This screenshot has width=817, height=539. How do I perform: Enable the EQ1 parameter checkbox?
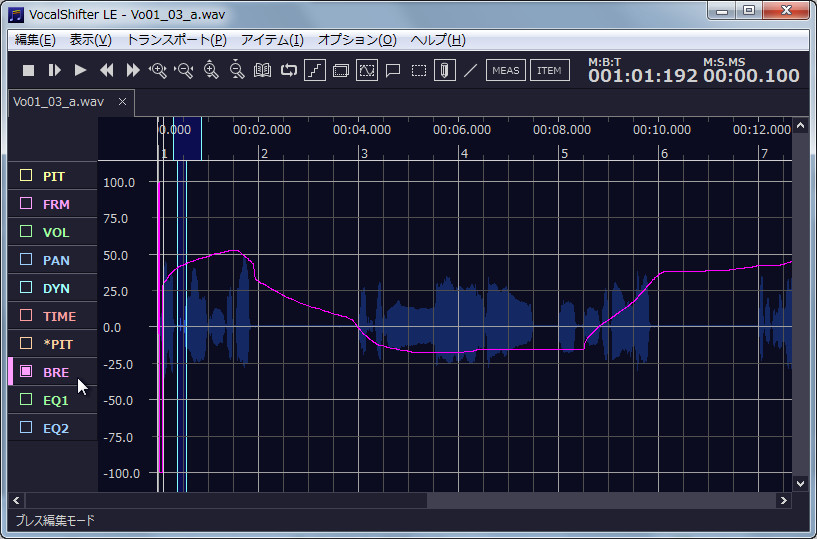point(26,399)
